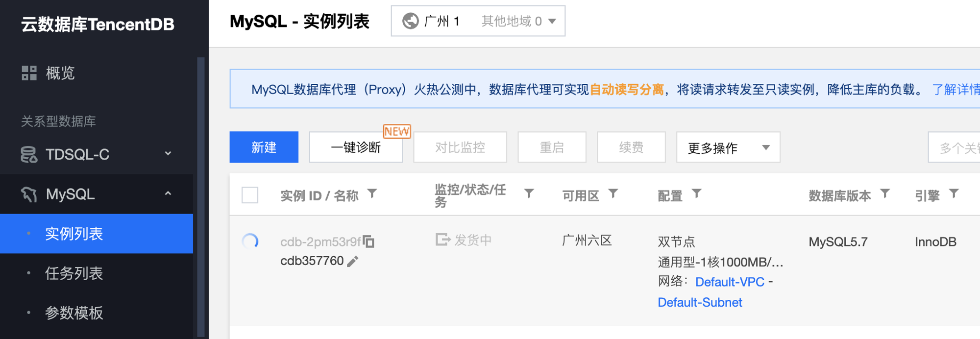Select all instances with header checkbox
This screenshot has width=980, height=339.
(250, 195)
